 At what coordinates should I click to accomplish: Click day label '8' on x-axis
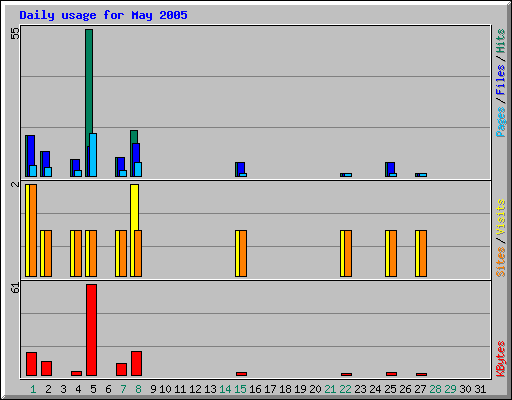(x=138, y=389)
